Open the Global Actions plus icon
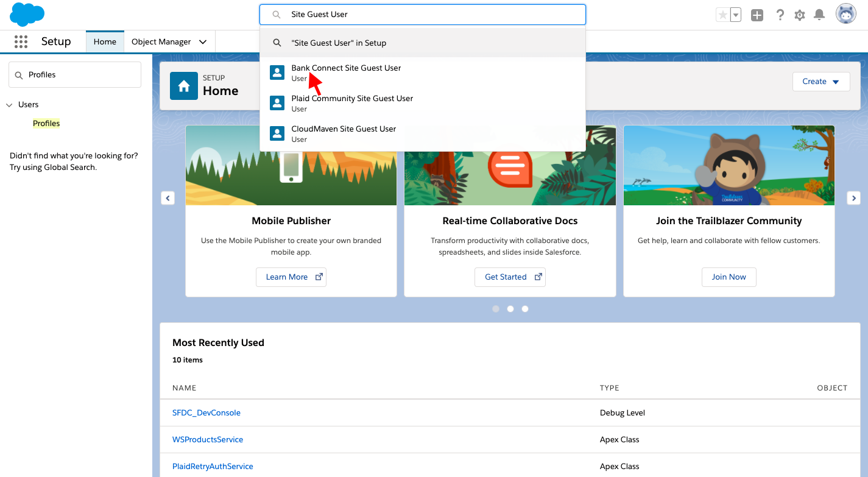 pos(757,15)
